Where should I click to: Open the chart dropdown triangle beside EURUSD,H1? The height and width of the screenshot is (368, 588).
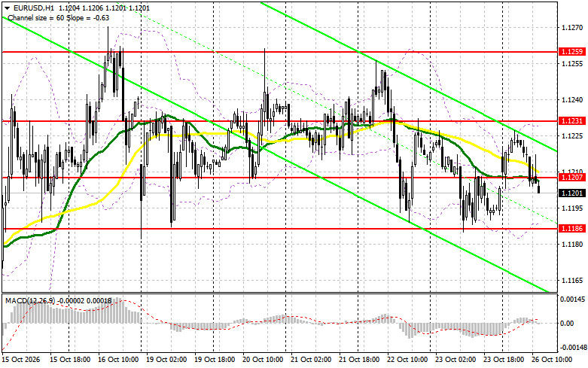(x=7, y=8)
